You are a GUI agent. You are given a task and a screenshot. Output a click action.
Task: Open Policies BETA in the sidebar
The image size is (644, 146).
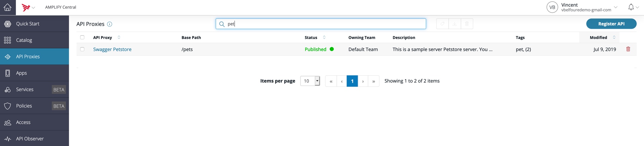34,106
